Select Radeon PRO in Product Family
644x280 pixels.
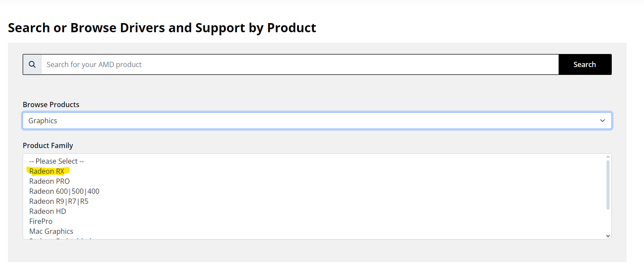[x=49, y=181]
